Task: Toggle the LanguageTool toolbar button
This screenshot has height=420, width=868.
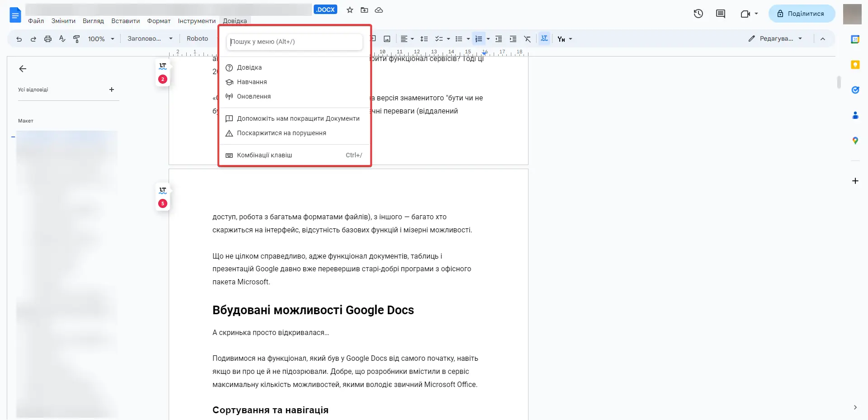Action: click(544, 38)
